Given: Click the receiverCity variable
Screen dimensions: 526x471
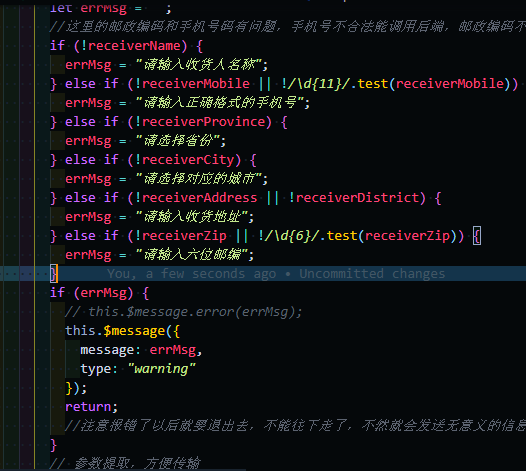Looking at the screenshot, I should tap(188, 160).
